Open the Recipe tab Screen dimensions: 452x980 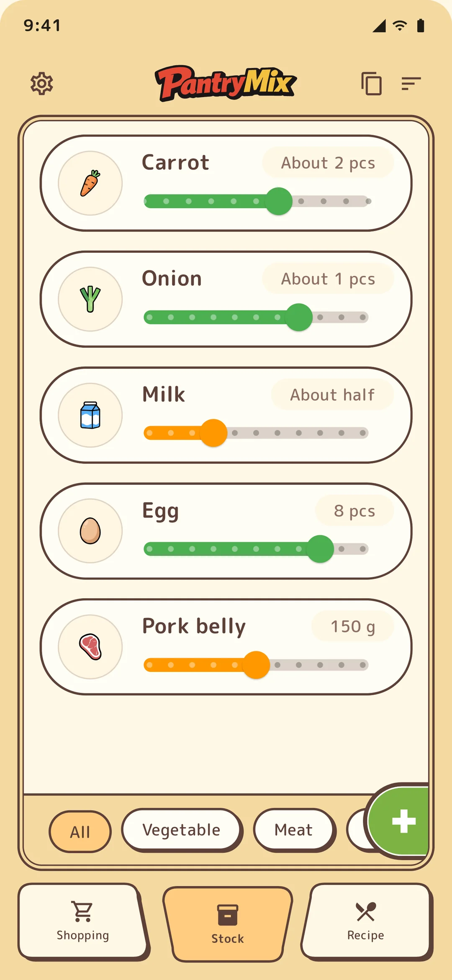(366, 921)
